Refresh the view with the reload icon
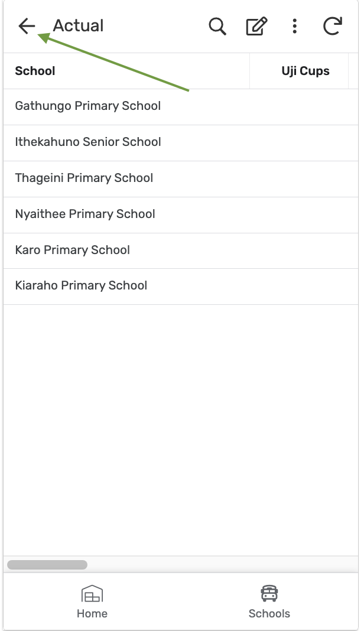This screenshot has height=631, width=364. click(x=333, y=26)
